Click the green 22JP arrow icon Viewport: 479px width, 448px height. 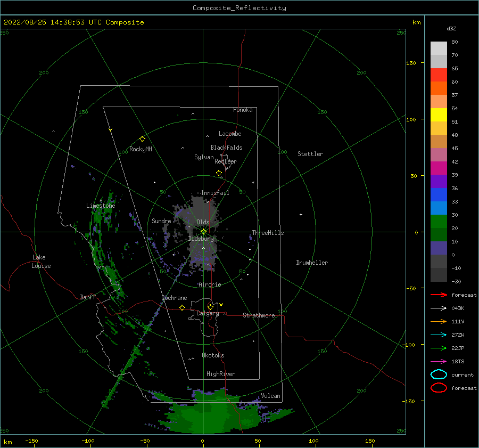[x=439, y=348]
